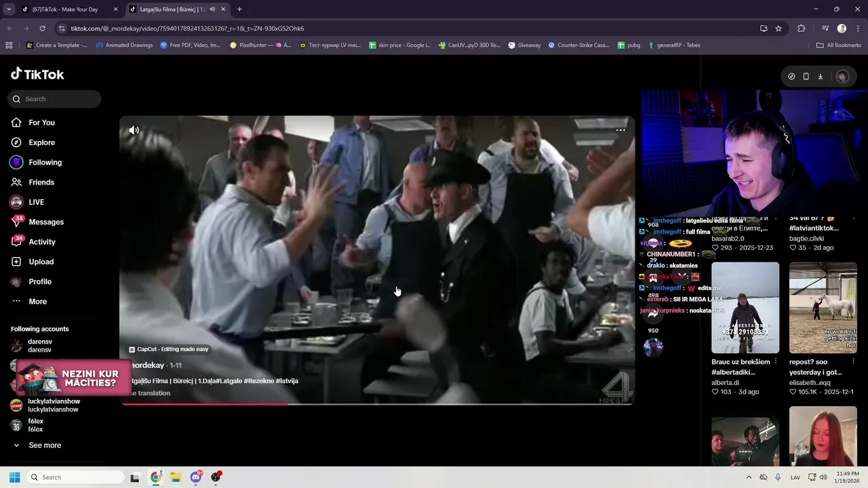Open the alberta.di snowy video thumbnail
Viewport: 868px width, 488px height.
coord(745,308)
